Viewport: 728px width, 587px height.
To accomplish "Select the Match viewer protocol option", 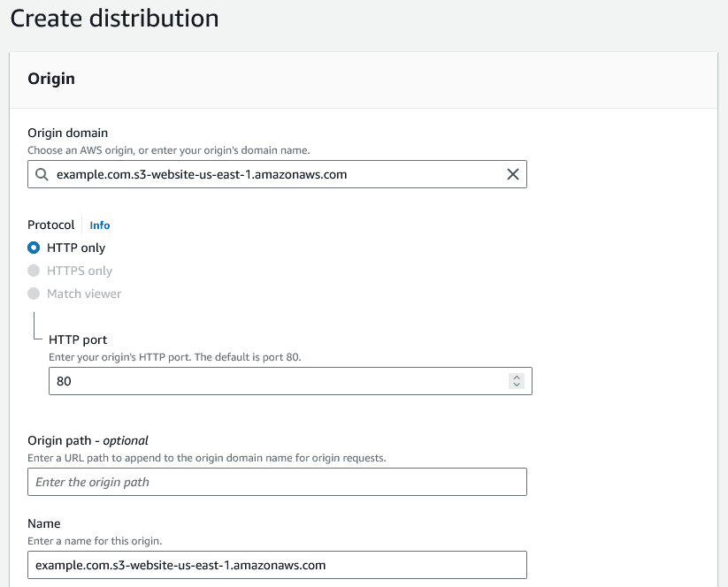I will tap(33, 293).
